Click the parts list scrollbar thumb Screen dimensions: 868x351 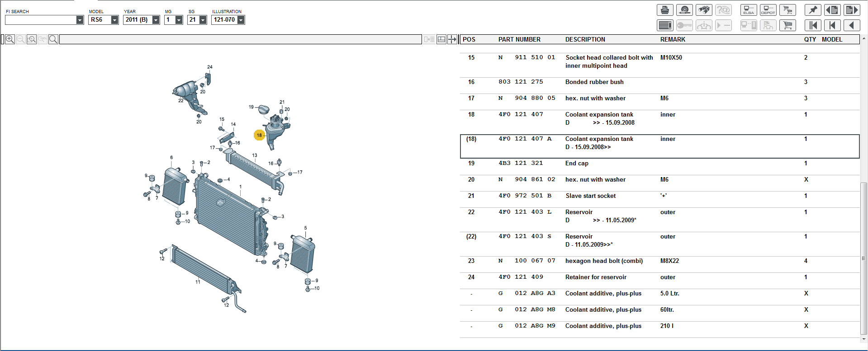864,258
